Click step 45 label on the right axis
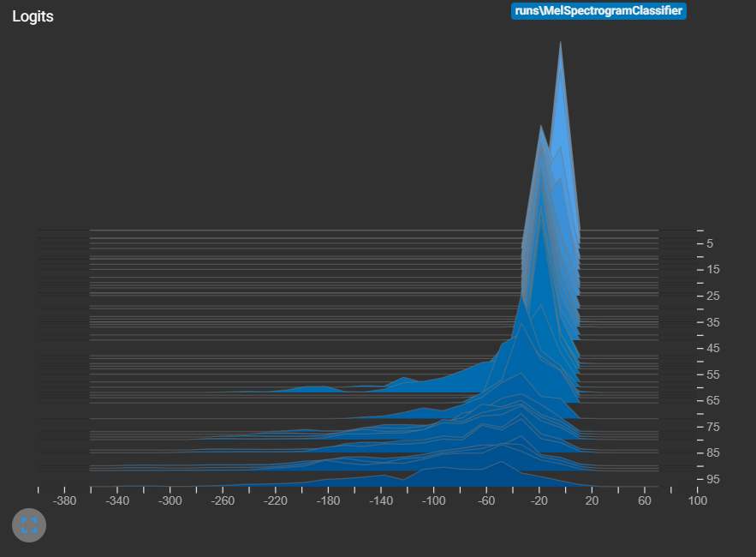The image size is (756, 557). (711, 349)
